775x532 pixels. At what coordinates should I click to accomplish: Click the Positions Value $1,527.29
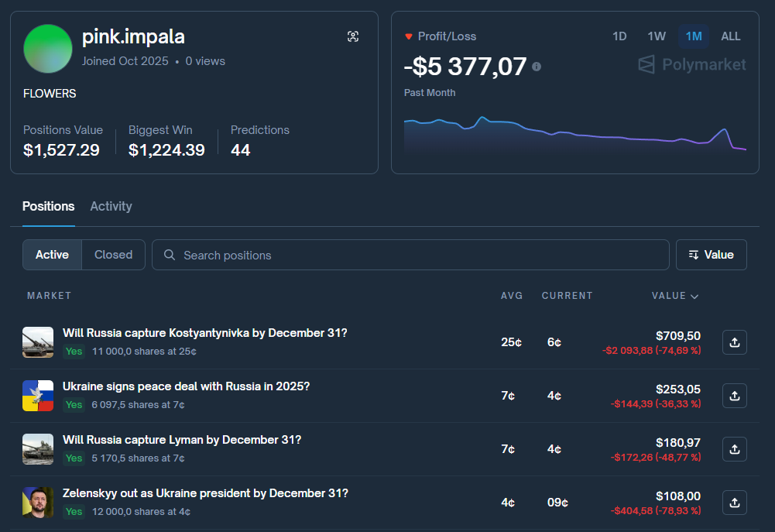(61, 149)
